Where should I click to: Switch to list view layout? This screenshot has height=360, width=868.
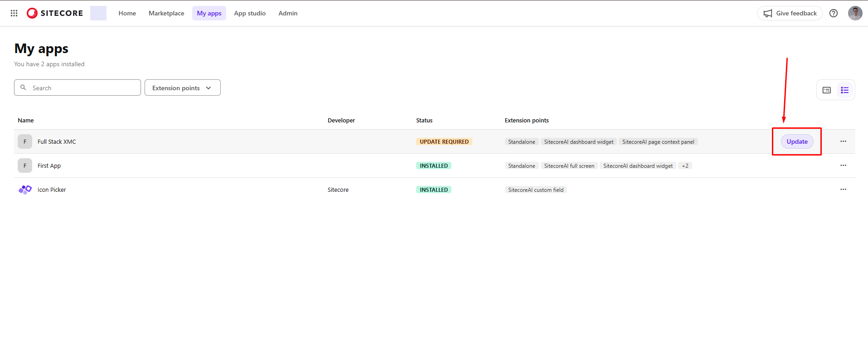(x=844, y=90)
